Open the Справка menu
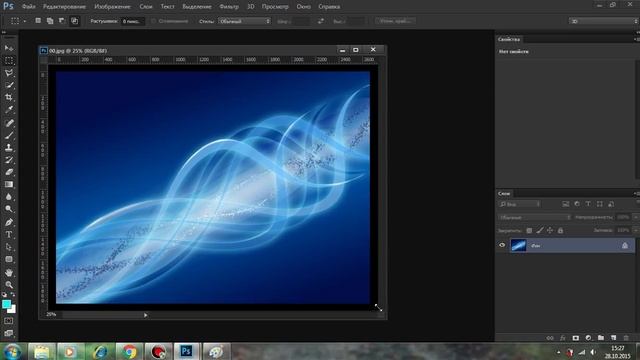 [x=329, y=7]
